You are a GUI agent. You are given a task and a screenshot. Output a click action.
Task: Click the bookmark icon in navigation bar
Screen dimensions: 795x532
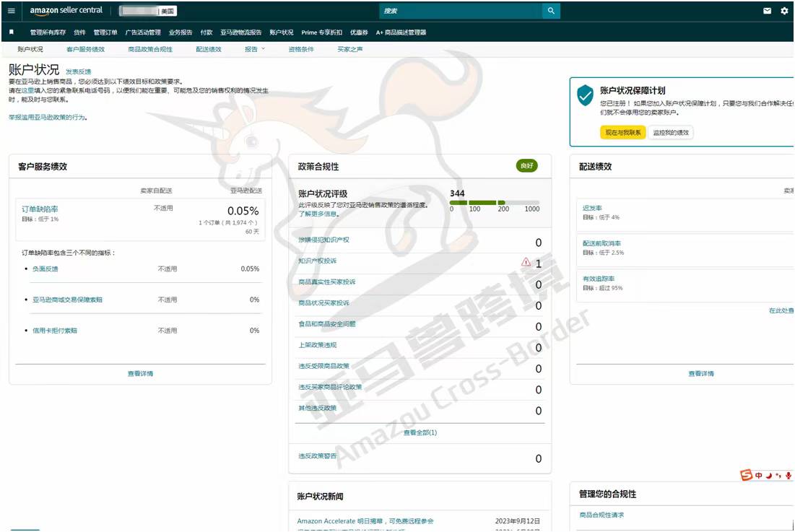tap(12, 32)
